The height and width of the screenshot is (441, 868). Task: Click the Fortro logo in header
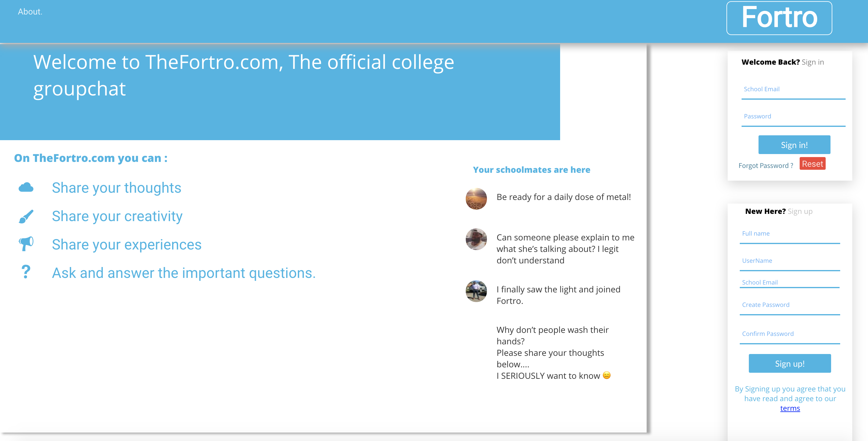[x=779, y=18]
